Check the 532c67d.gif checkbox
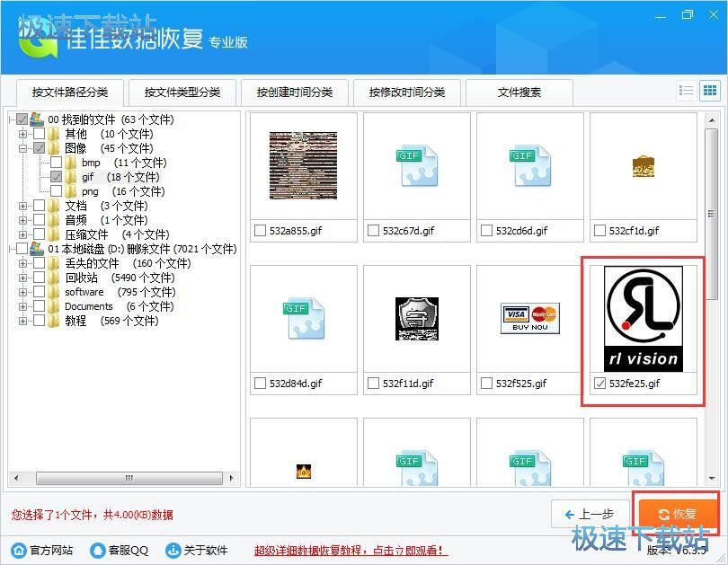 373,231
